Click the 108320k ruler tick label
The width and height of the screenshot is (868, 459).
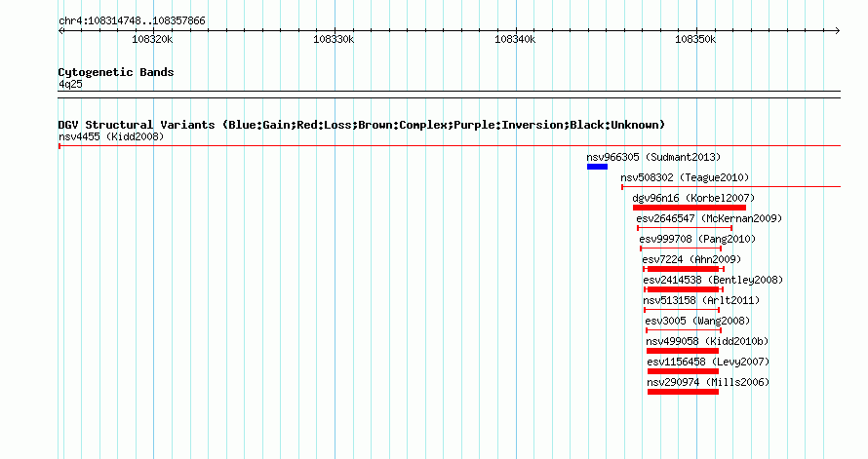click(152, 39)
